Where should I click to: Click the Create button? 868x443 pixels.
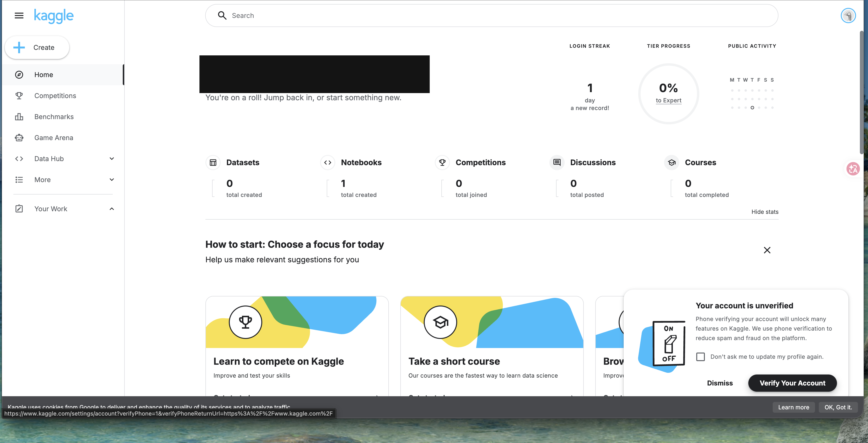37,47
